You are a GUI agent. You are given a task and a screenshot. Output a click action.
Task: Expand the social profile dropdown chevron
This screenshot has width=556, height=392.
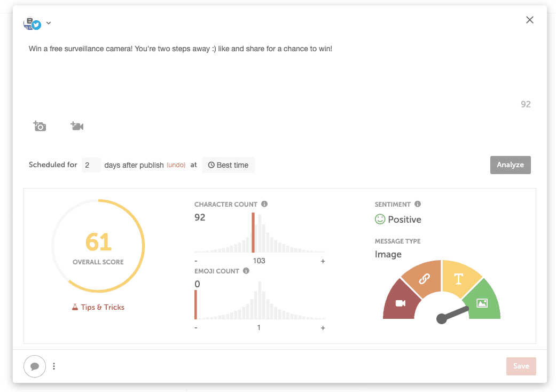pyautogui.click(x=49, y=23)
